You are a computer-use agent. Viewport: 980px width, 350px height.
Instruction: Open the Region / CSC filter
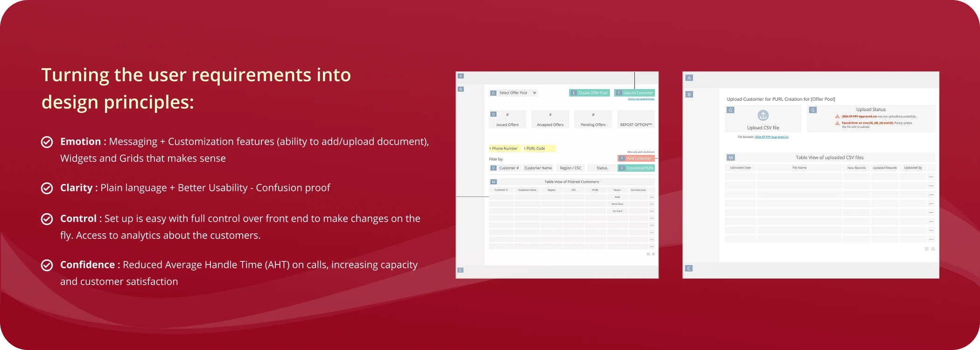coord(570,168)
